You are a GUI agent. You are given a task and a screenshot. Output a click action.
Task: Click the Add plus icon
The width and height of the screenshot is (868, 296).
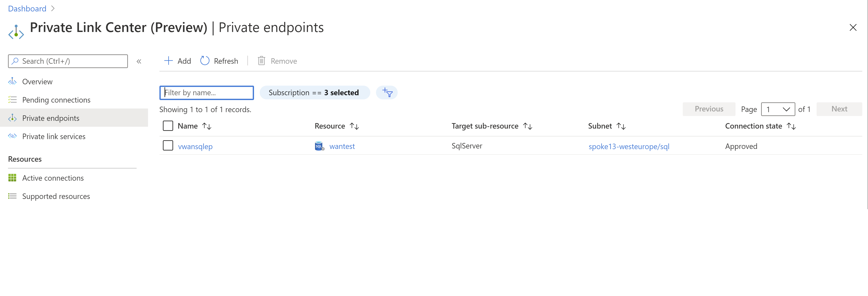[168, 61]
